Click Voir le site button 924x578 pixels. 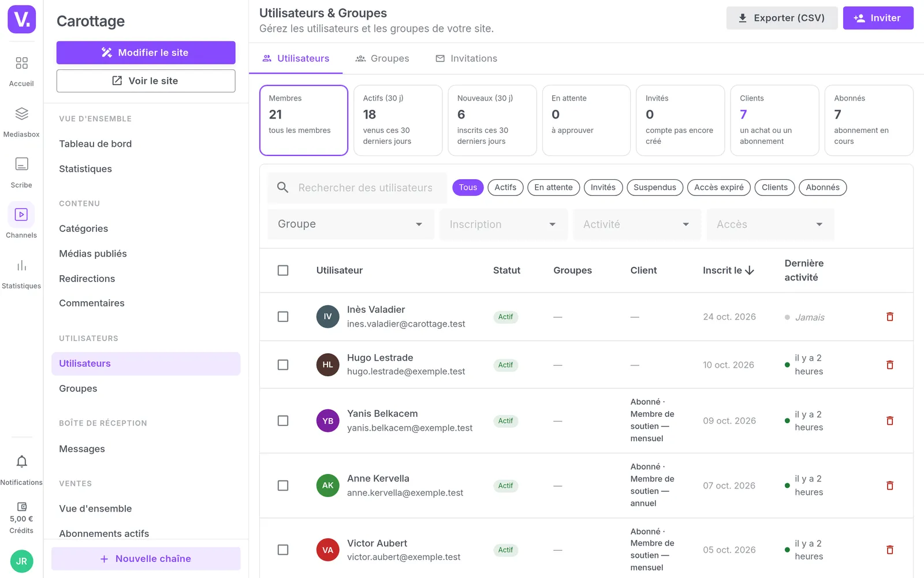pyautogui.click(x=146, y=81)
